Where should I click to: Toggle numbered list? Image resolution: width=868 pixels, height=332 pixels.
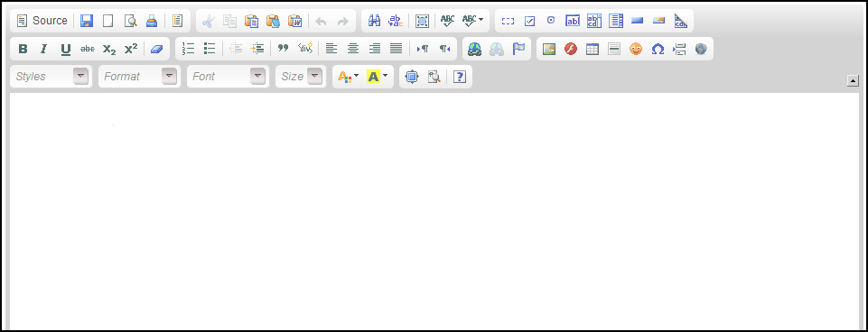click(x=188, y=49)
